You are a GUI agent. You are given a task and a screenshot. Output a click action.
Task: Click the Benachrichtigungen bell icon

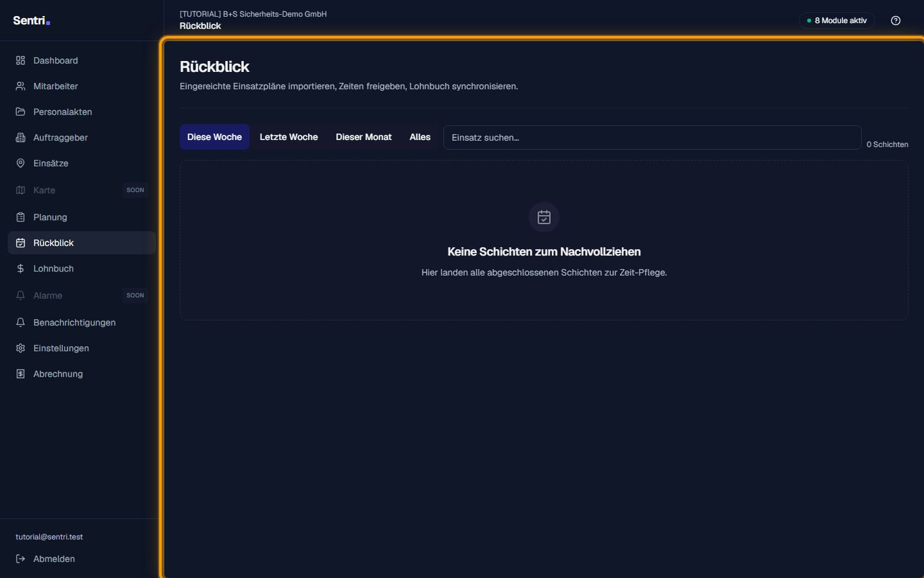21,322
